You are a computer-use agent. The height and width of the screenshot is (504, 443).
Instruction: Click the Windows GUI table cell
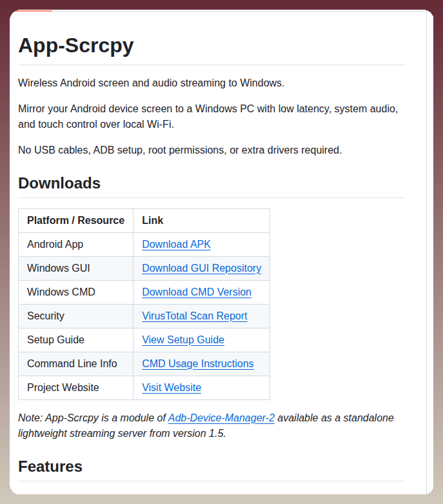point(76,268)
